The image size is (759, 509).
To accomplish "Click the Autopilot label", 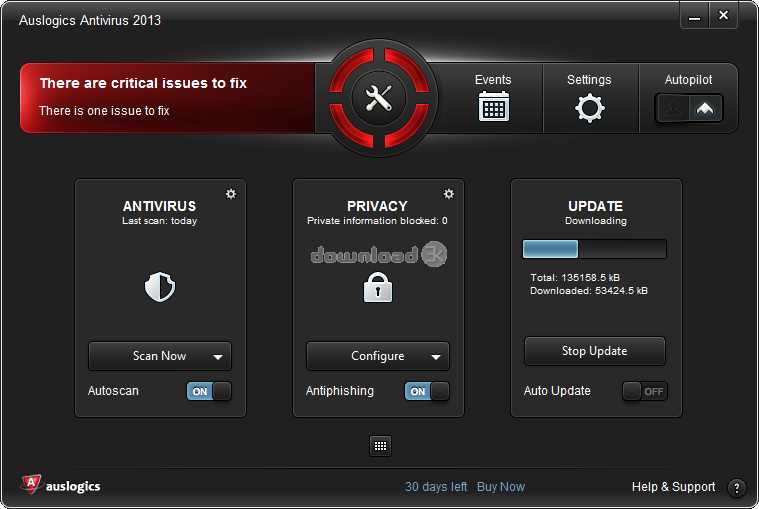I will (x=688, y=80).
